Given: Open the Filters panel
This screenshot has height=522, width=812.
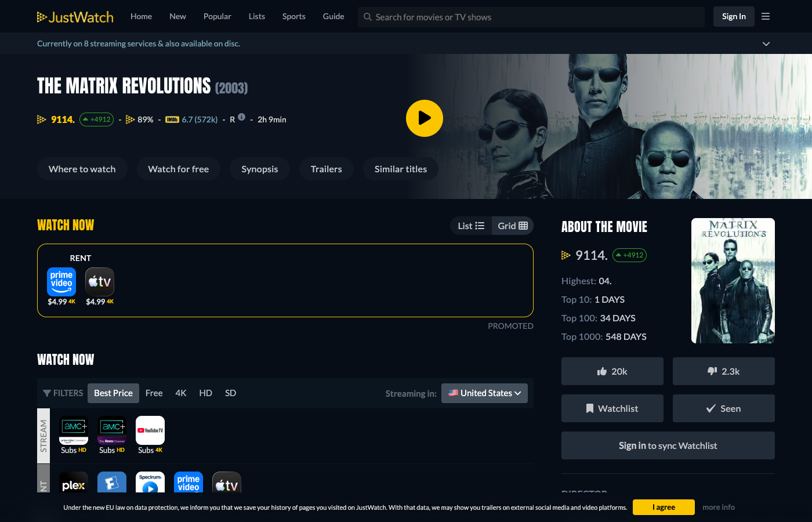Looking at the screenshot, I should coord(63,393).
